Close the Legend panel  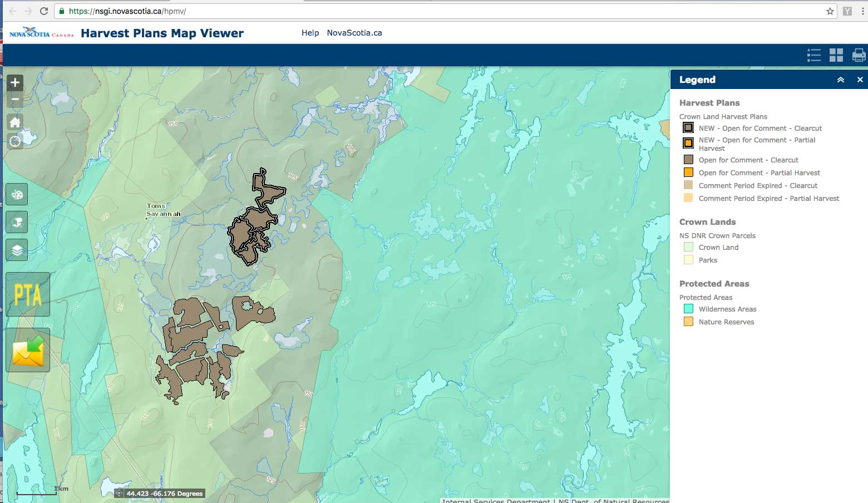(x=860, y=80)
